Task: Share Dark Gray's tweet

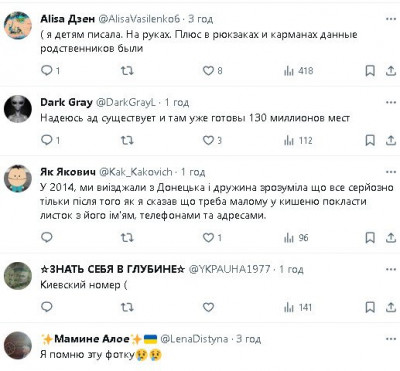Action: click(x=391, y=140)
